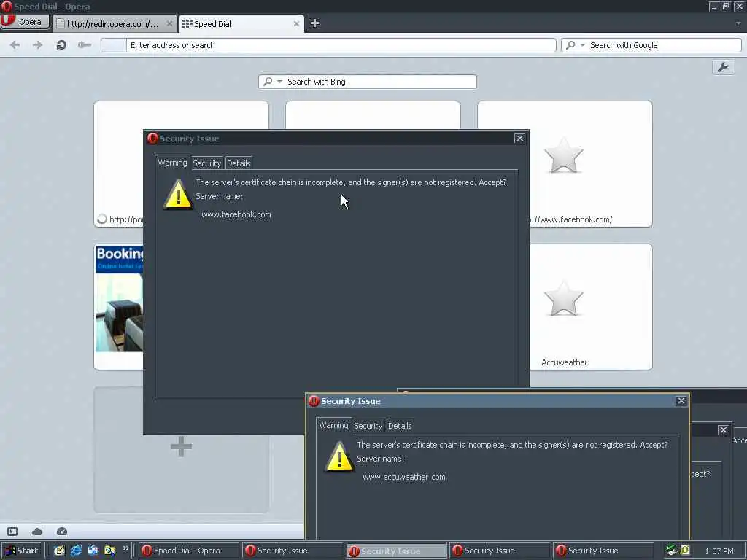Viewport: 747px width, 560px height.
Task: Open Speed Dial configuration wrench icon
Action: click(723, 67)
